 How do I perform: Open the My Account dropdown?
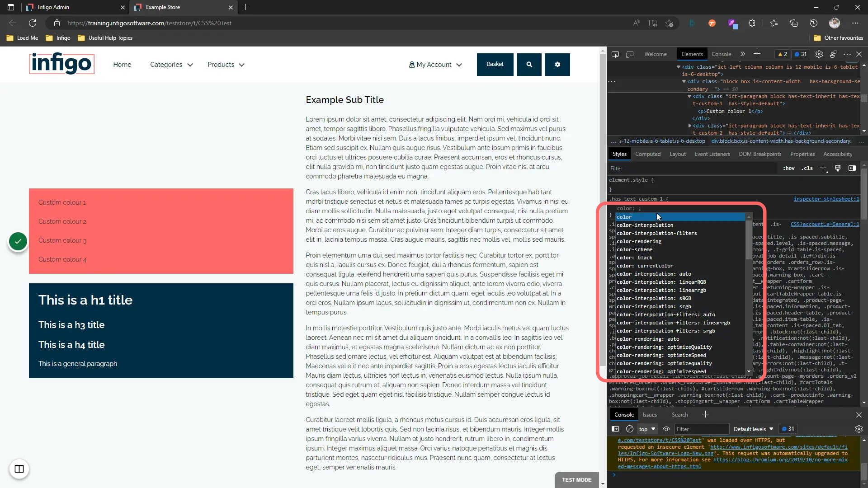[435, 65]
